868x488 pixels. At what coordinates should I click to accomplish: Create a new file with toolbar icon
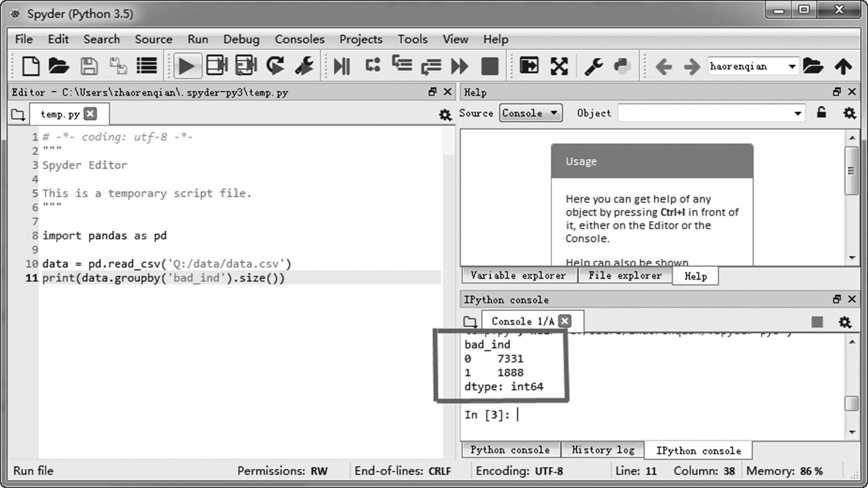pos(31,66)
